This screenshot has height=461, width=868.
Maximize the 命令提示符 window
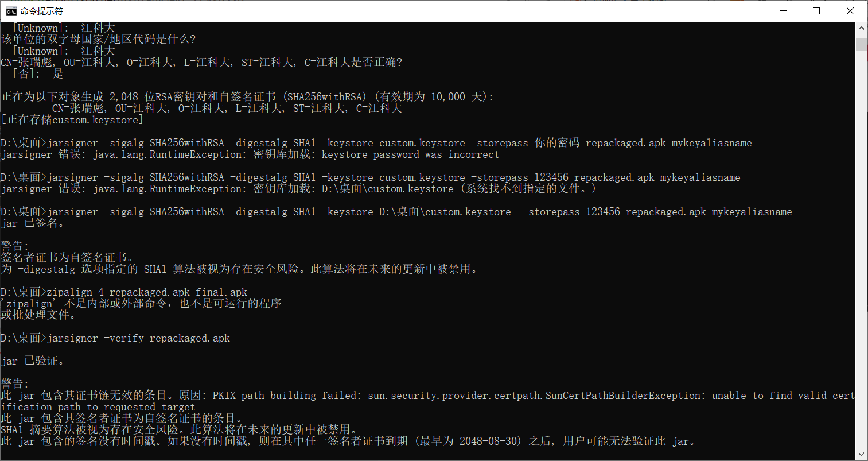(x=816, y=11)
